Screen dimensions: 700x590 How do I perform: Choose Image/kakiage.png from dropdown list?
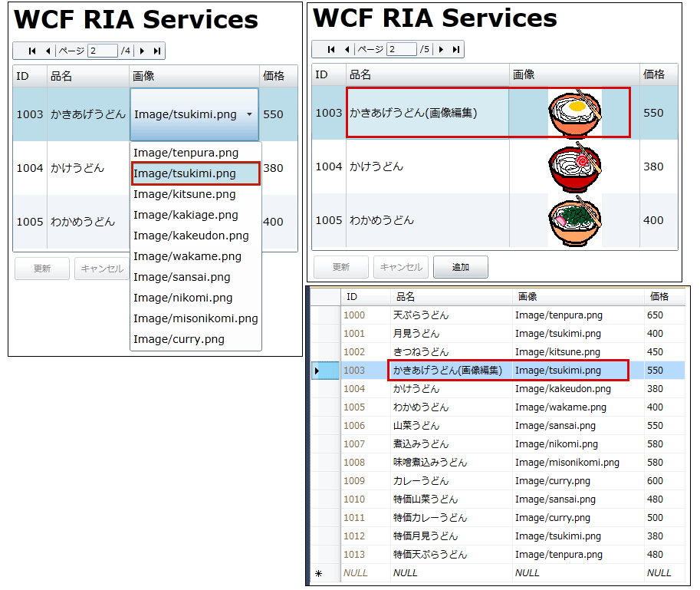click(196, 215)
